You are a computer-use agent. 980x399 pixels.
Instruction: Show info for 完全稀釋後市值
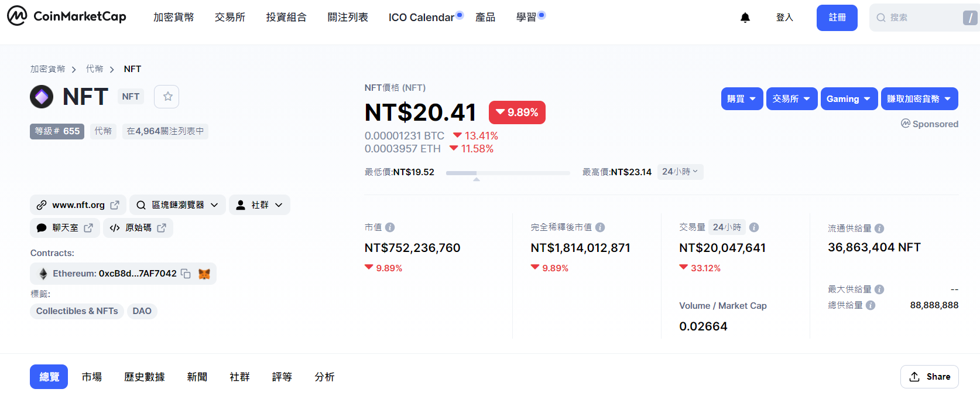(600, 227)
